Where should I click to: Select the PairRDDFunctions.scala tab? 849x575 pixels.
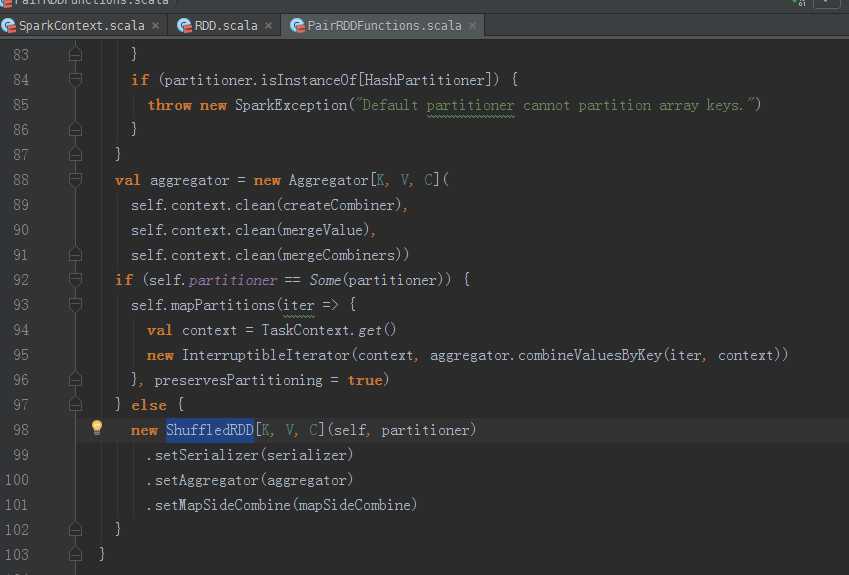[x=384, y=25]
